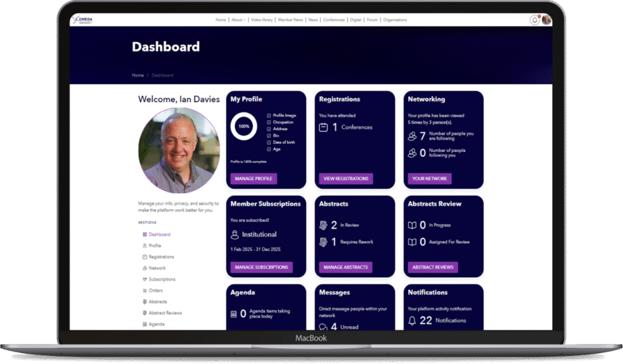Open Video library from the top menu
The image size is (623, 364).
(x=262, y=20)
